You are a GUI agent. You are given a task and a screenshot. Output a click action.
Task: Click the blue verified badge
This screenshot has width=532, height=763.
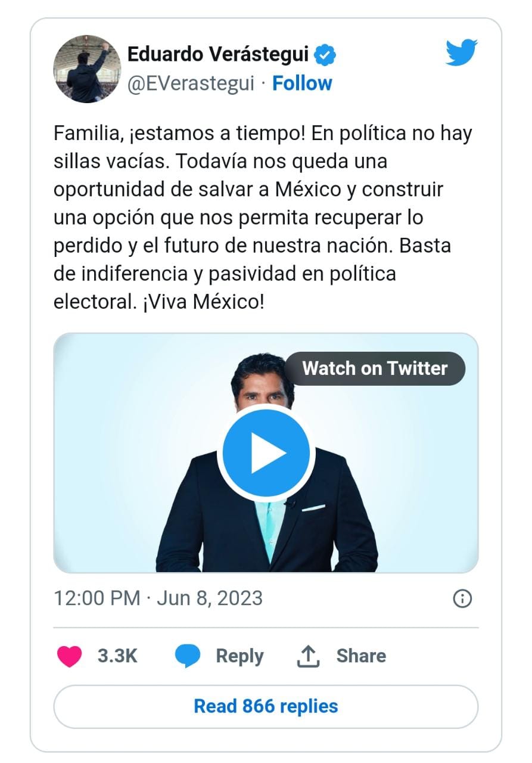point(325,55)
